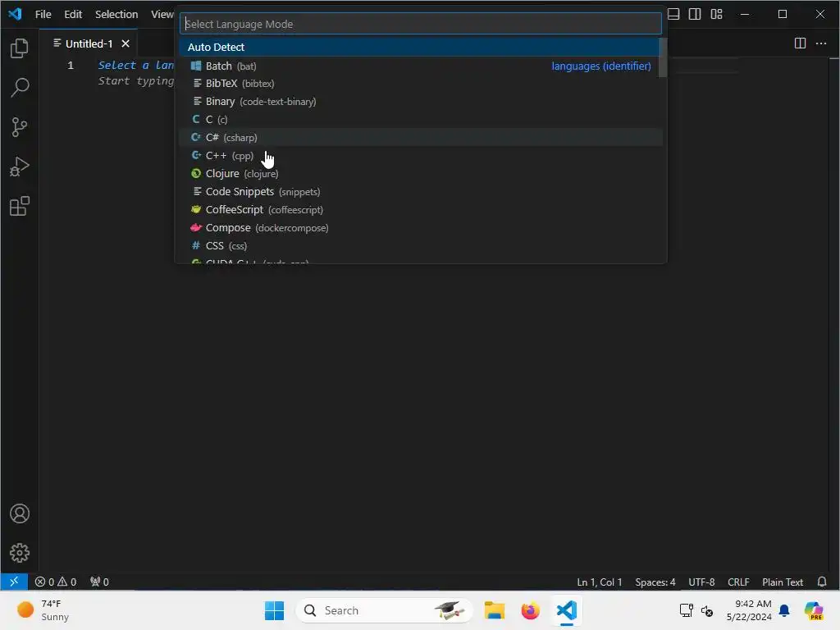
Task: Open notifications bell in the status bar
Action: (822, 582)
